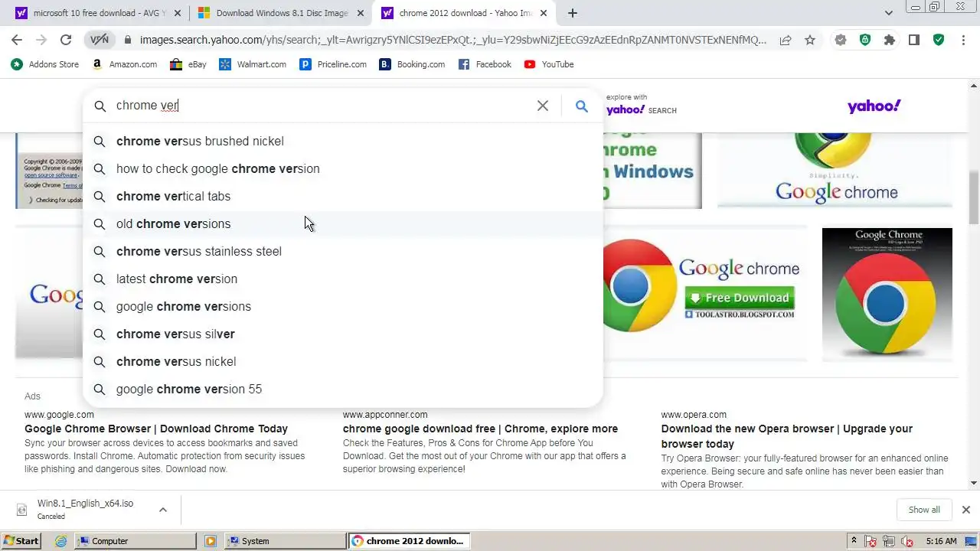Open Google chrome Simplicity image thumbnail

tap(835, 169)
